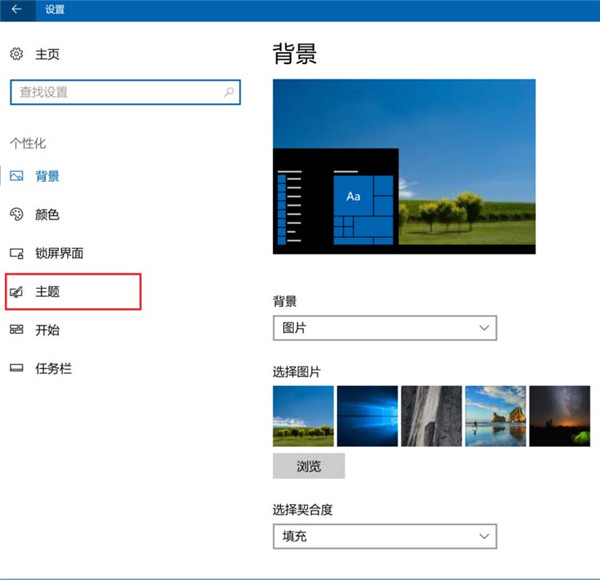This screenshot has height=580, width=600.
Task: Expand the 选择契合度 dropdown showing 填充
Action: (384, 536)
